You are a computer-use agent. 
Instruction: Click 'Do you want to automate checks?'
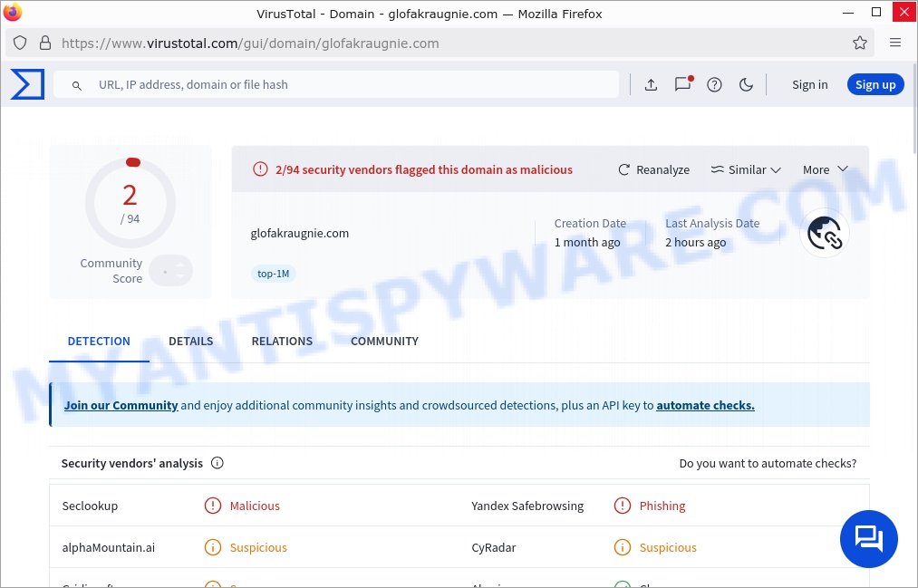point(768,463)
